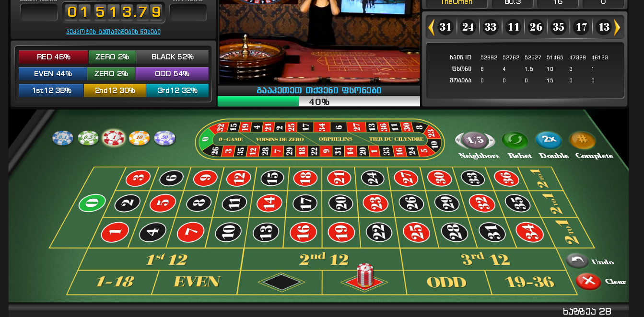Bet on the black diamond field
The height and width of the screenshot is (317, 644).
tap(281, 282)
